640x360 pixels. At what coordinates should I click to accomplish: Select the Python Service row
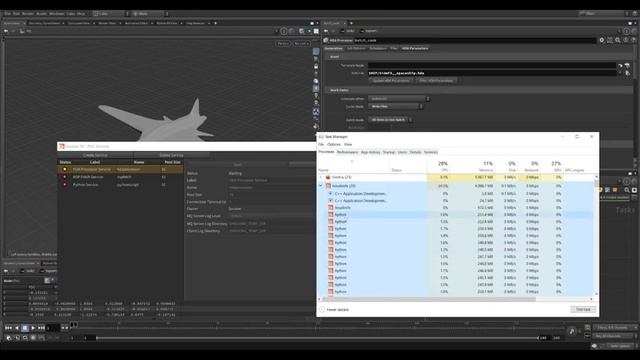click(x=120, y=184)
